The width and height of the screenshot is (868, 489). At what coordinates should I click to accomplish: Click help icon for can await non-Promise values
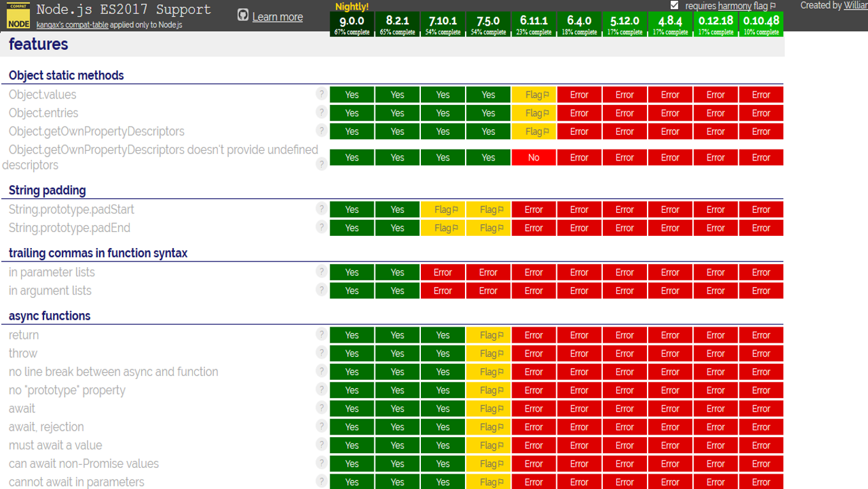(321, 463)
